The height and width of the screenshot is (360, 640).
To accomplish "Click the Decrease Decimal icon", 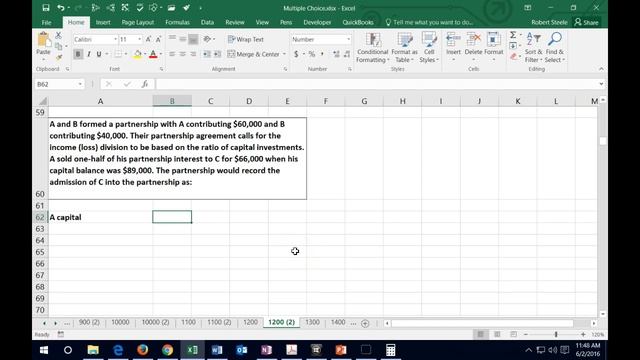I will [347, 54].
